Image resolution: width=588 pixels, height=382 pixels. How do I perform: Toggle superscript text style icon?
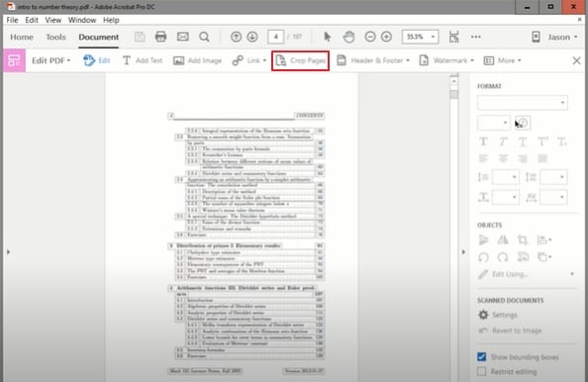[x=542, y=142]
